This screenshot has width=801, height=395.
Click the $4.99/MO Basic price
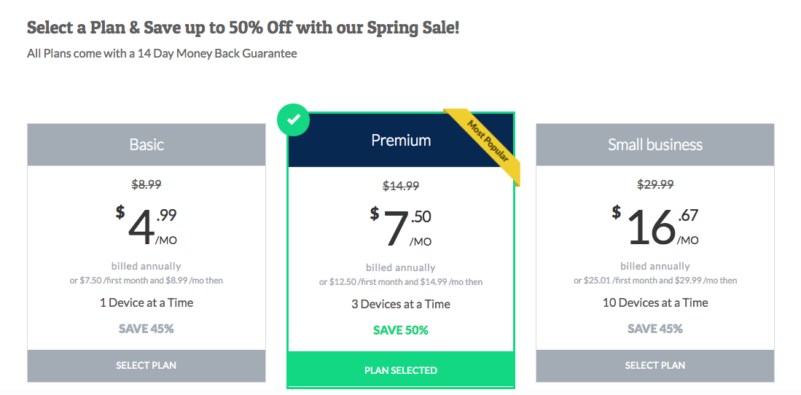147,225
